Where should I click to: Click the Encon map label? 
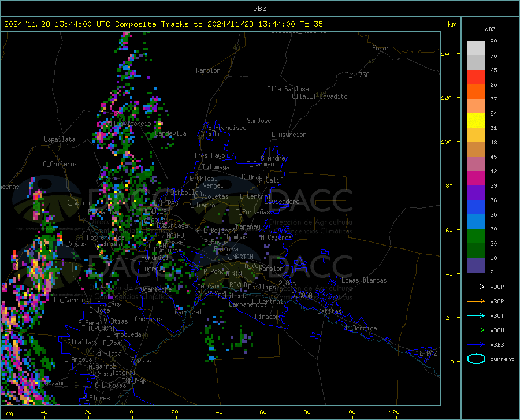coord(381,48)
